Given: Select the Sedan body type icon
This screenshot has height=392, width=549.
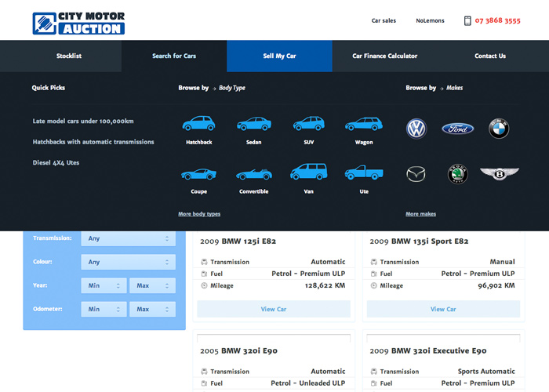Looking at the screenshot, I should [x=254, y=124].
